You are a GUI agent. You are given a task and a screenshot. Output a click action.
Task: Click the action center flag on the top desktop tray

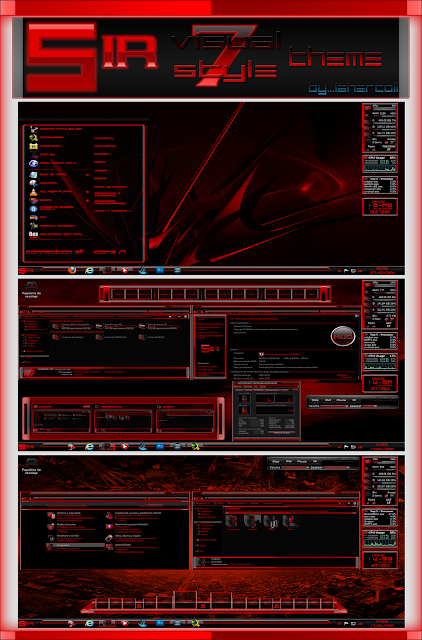coord(346,271)
